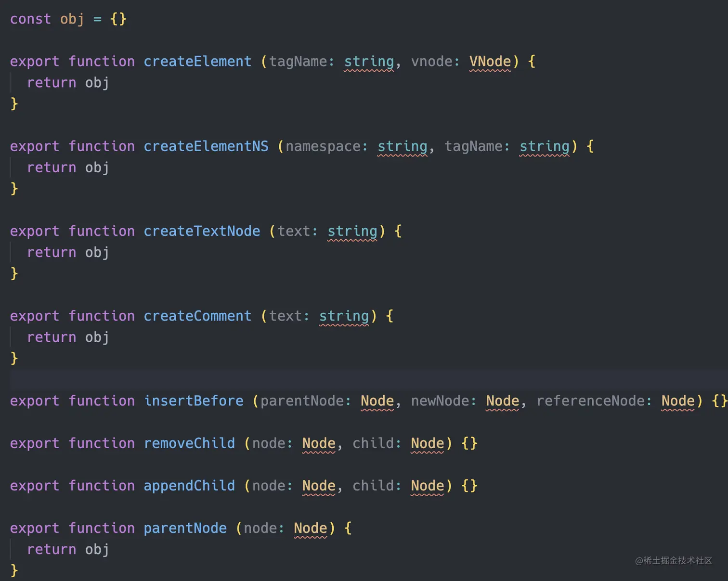This screenshot has width=728, height=581.
Task: Click 'return obj' inside the parentNode function
Action: pos(68,549)
